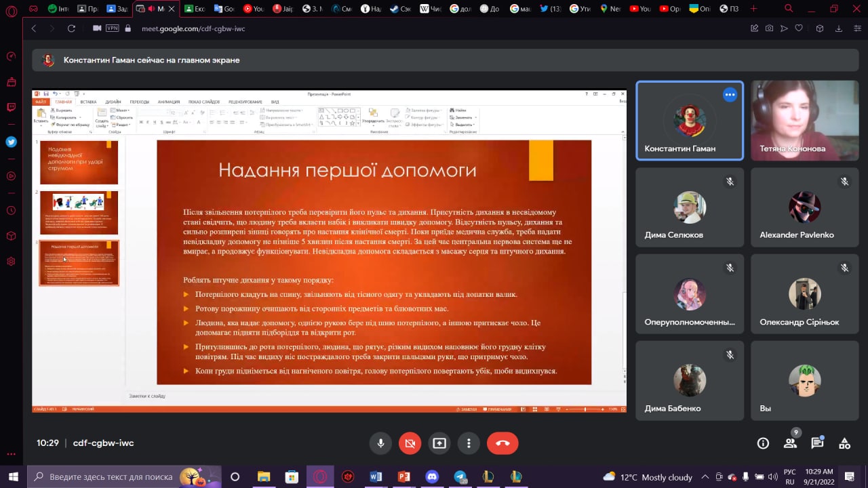Turn on the camera with the red button
This screenshot has height=488, width=868.
tap(410, 443)
